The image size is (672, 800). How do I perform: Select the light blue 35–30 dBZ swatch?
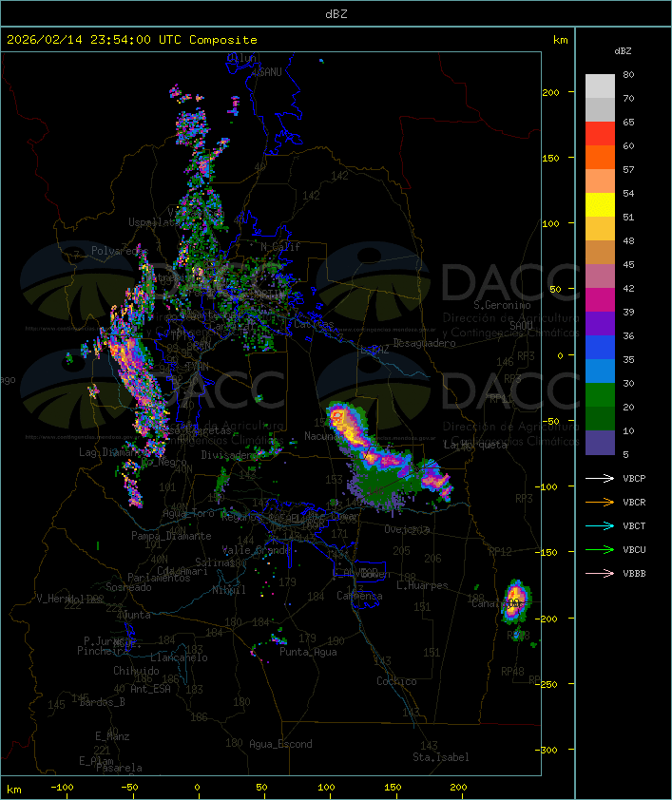600,371
